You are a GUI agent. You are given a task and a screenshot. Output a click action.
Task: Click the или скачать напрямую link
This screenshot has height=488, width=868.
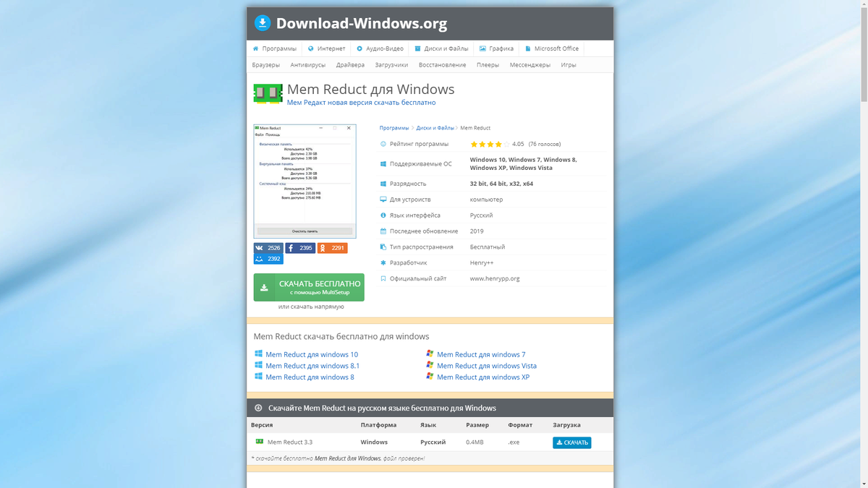coord(311,307)
